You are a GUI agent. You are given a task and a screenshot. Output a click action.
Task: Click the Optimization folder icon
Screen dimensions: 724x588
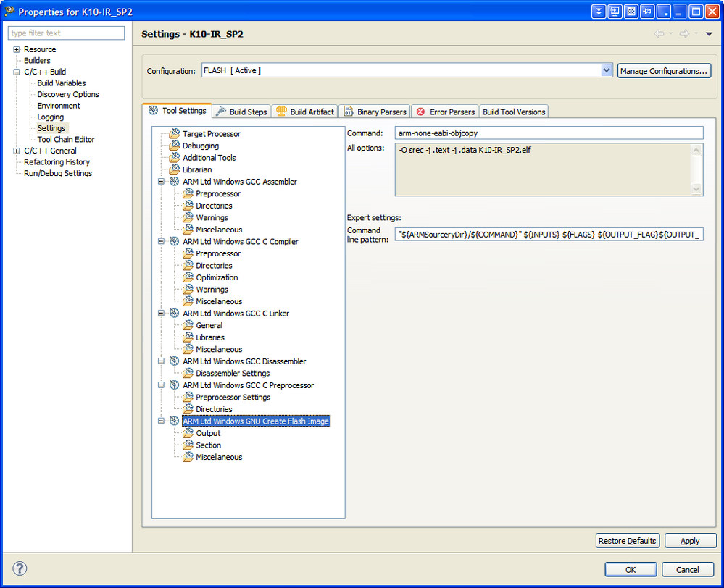tap(188, 277)
